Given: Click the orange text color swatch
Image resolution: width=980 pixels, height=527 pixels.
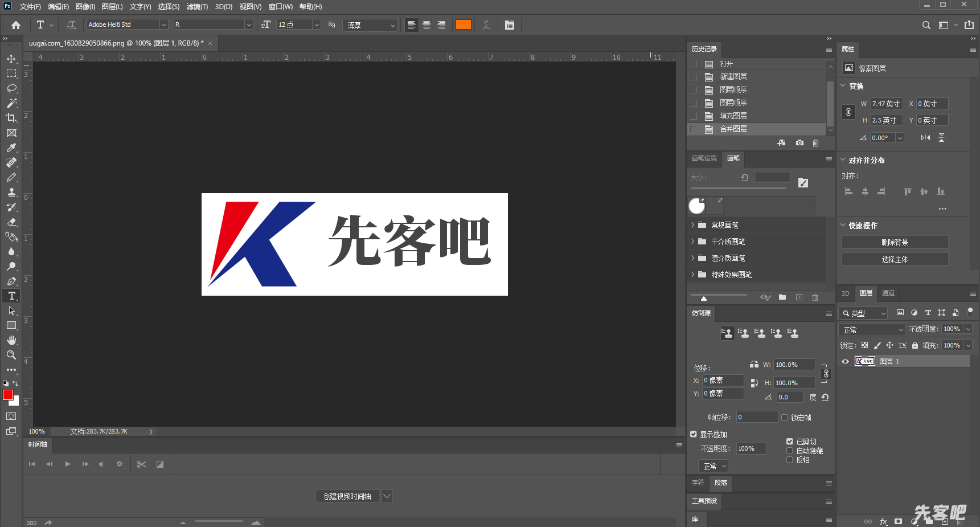Looking at the screenshot, I should click(463, 24).
